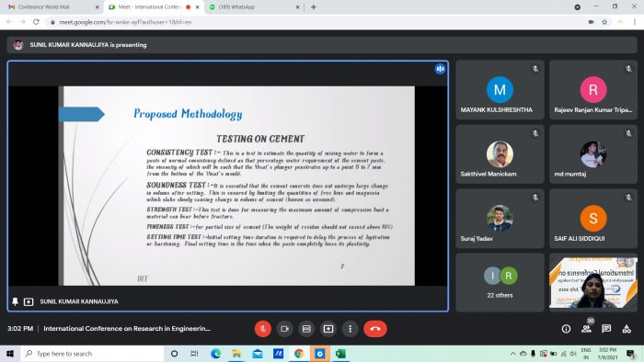The image size is (644, 362).
Task: Unmute the microphone with the red mic button
Action: pyautogui.click(x=263, y=329)
